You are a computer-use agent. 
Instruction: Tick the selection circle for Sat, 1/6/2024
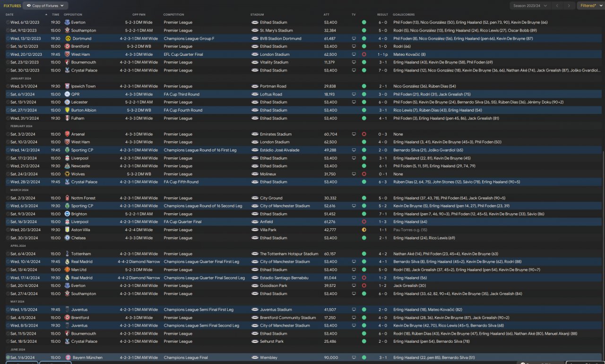coord(8,357)
